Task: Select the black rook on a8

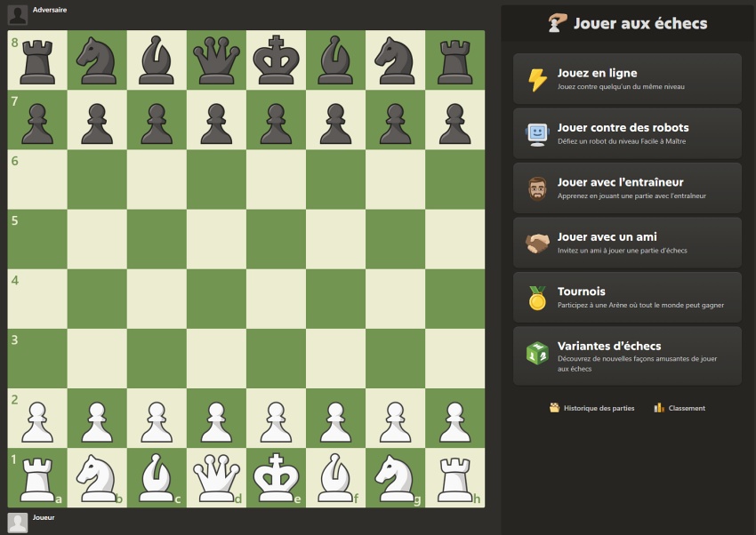Action: coord(37,62)
